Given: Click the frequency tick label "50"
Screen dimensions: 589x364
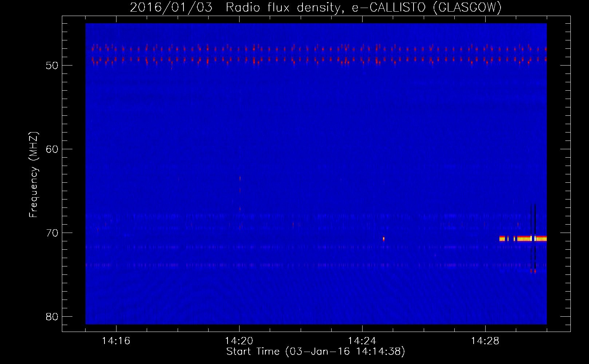Looking at the screenshot, I should 52,66.
